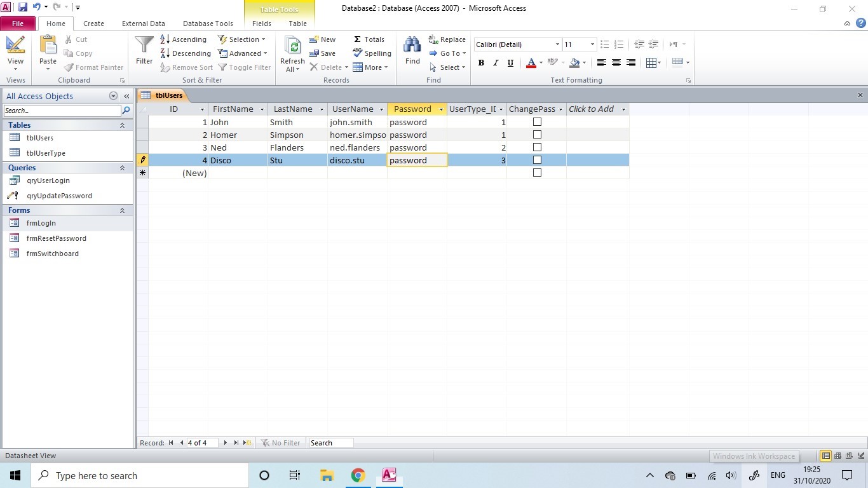This screenshot has width=868, height=488.
Task: Check ChangePass in the new row
Action: [537, 173]
